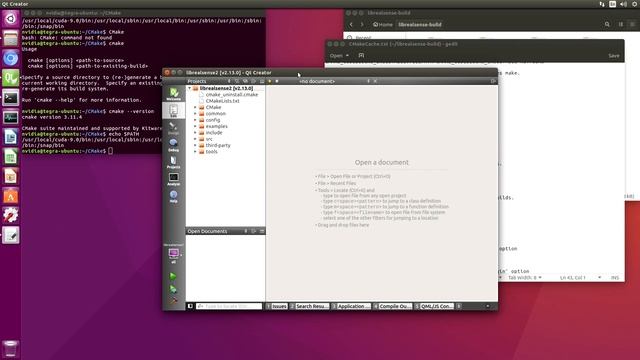Screen dimensions: 640x360
Task: Click the filter tree icon in Projects pane
Action: point(237,81)
